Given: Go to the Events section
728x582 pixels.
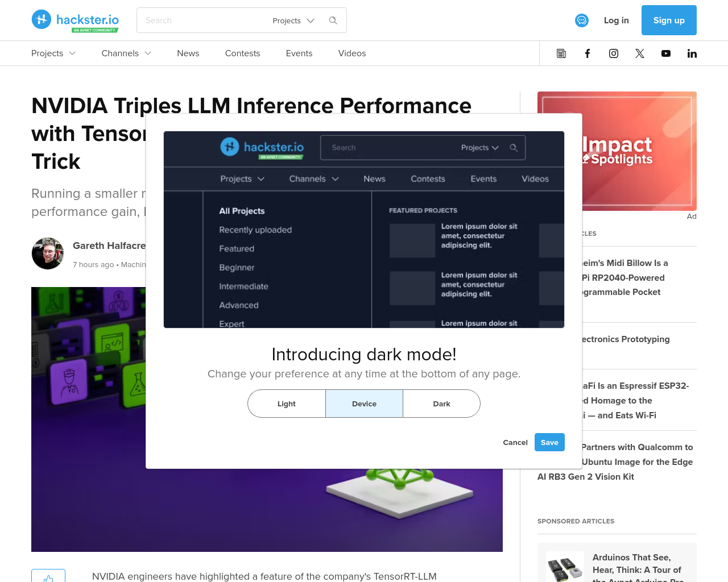Looking at the screenshot, I should point(299,53).
